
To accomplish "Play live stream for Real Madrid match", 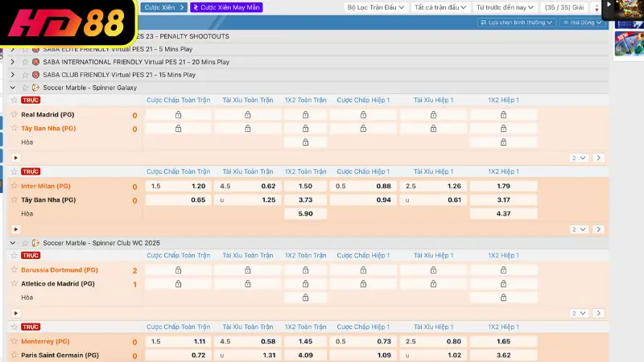I will coord(15,158).
